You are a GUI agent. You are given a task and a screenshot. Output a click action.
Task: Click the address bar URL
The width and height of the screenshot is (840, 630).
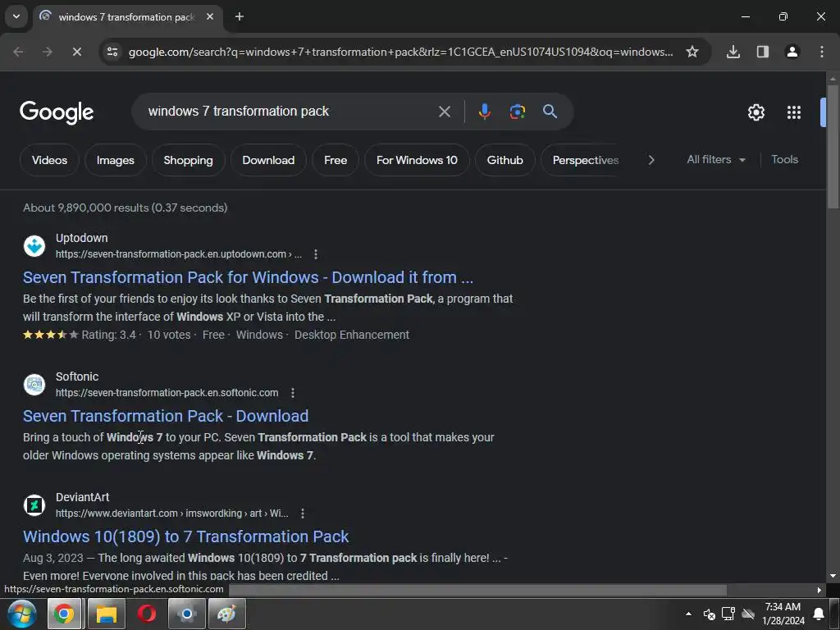(x=400, y=52)
